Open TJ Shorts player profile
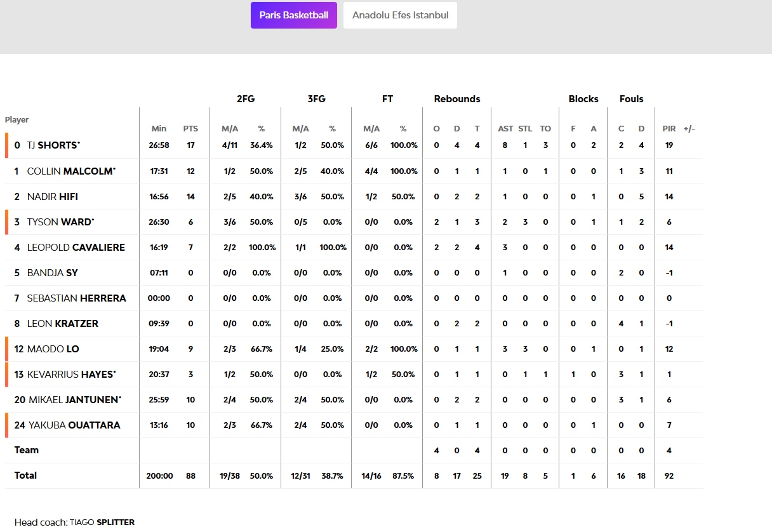The height and width of the screenshot is (532, 772). 53,145
